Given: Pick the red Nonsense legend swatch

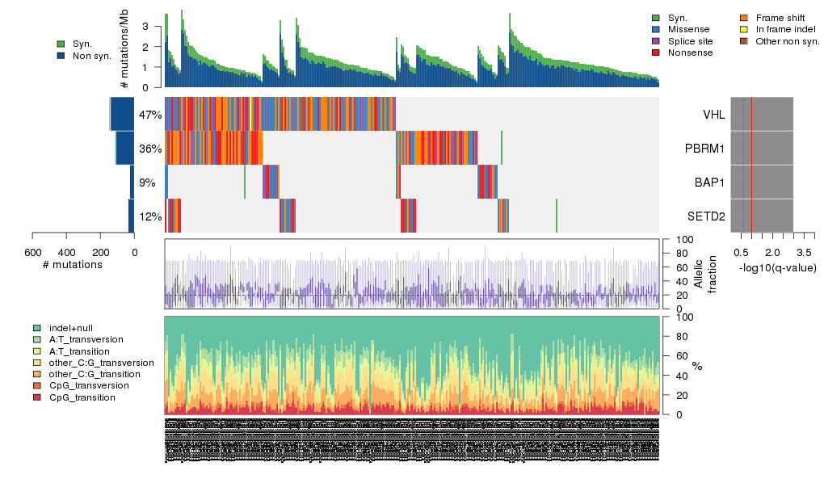Looking at the screenshot, I should click(x=656, y=52).
